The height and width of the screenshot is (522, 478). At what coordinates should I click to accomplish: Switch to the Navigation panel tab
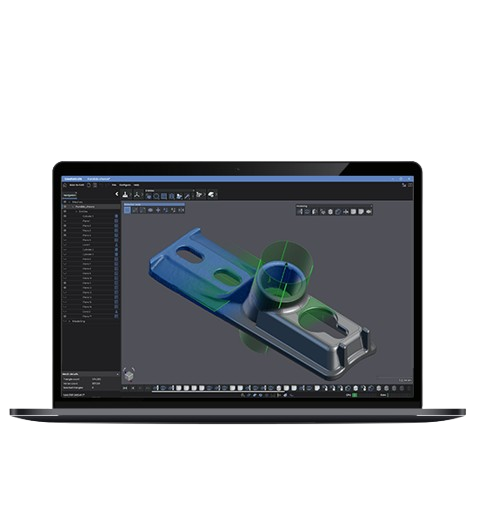coord(70,195)
